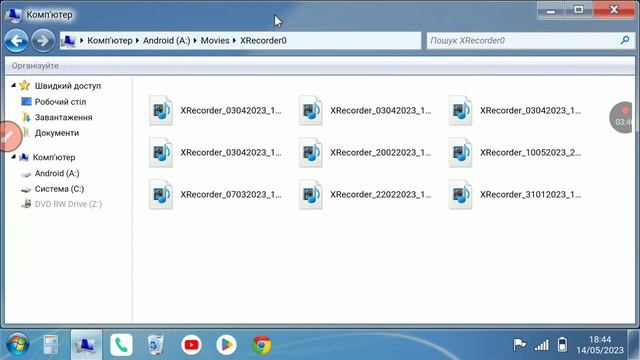Viewport: 640px width, 360px height.
Task: Open the Windows Start orb
Action: [17, 344]
